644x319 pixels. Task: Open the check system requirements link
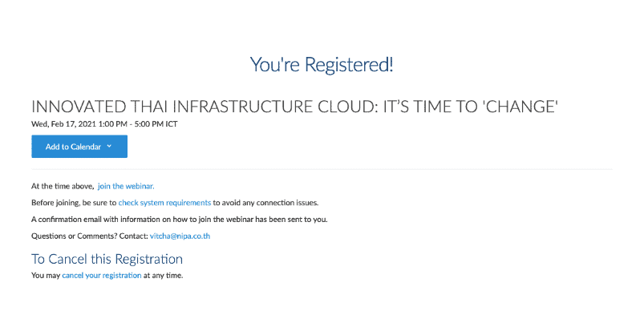pyautogui.click(x=164, y=203)
